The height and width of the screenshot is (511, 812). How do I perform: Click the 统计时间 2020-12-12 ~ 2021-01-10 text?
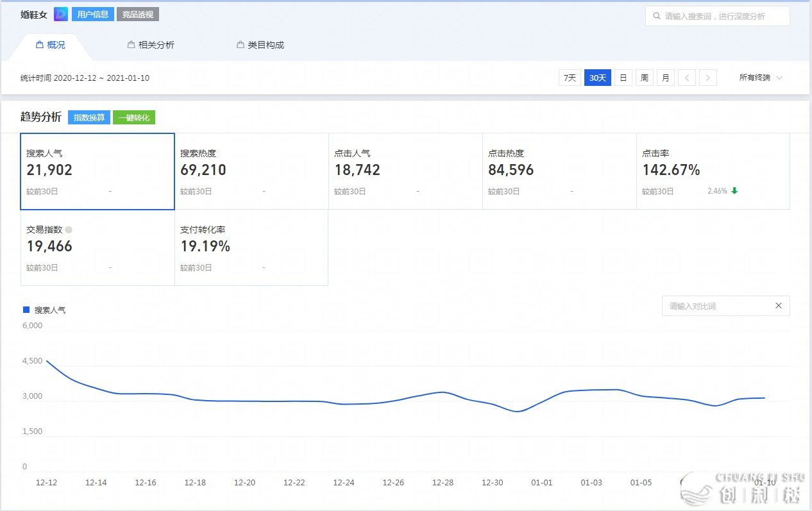pyautogui.click(x=85, y=78)
